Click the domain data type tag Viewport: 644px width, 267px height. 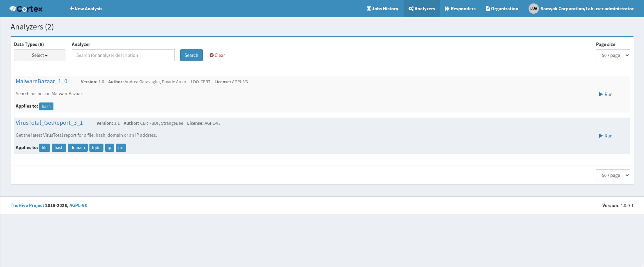coord(78,148)
